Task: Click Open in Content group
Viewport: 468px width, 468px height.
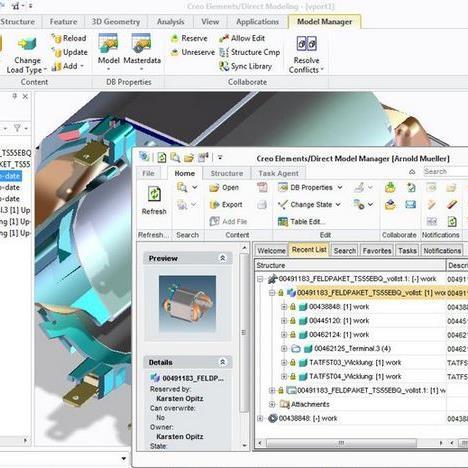Action: click(x=224, y=188)
